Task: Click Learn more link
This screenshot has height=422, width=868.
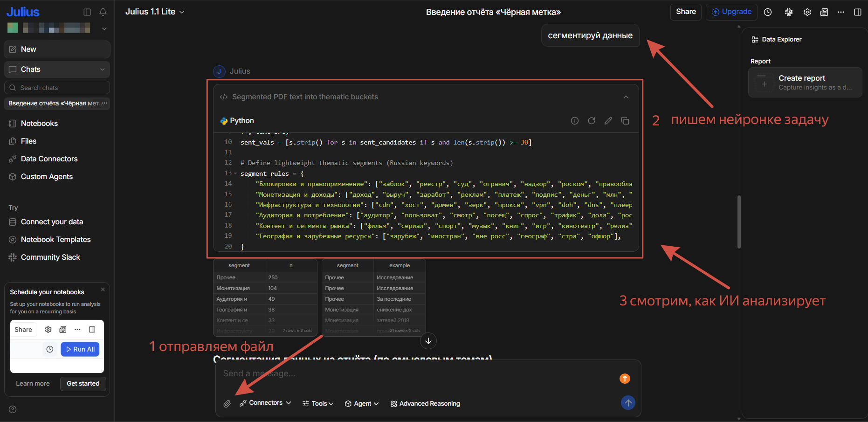Action: click(33, 384)
